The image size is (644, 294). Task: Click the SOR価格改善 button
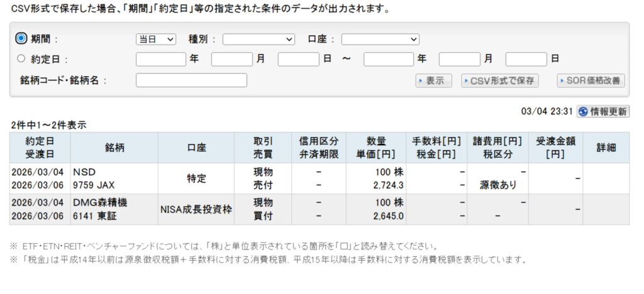591,80
